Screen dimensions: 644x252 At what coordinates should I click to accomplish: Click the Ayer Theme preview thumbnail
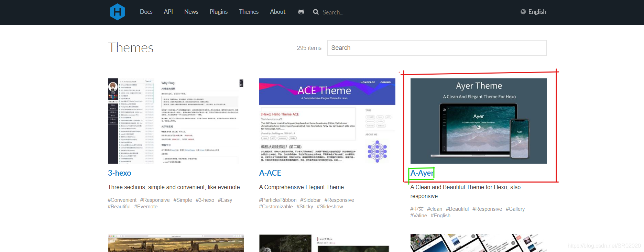pos(479,121)
